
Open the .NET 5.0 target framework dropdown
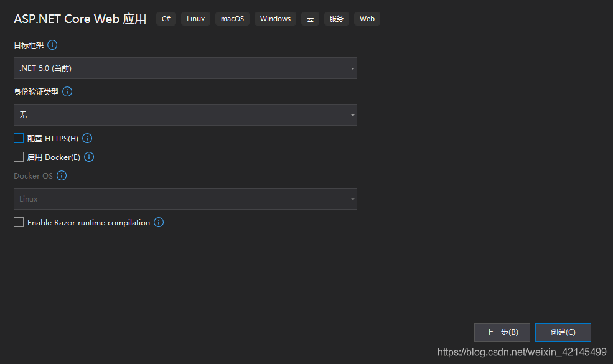(x=185, y=68)
